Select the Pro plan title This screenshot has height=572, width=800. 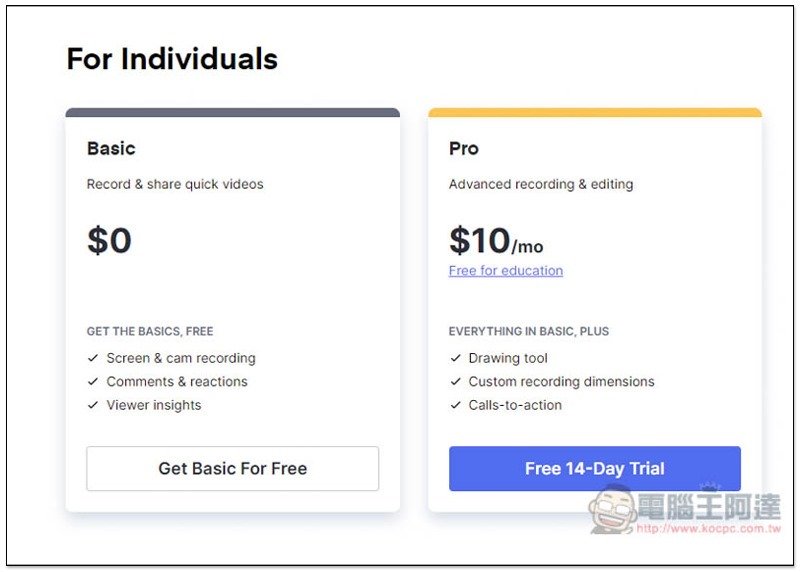[464, 149]
